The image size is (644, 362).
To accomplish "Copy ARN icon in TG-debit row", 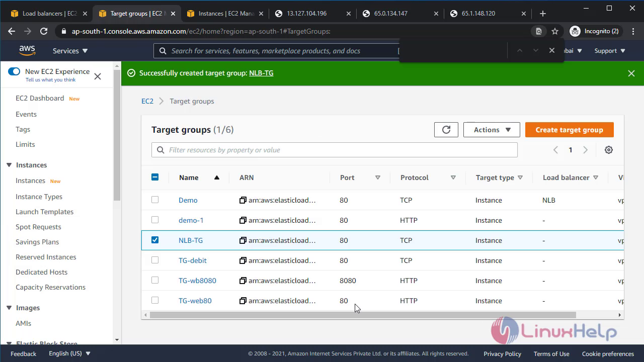I will (x=243, y=260).
